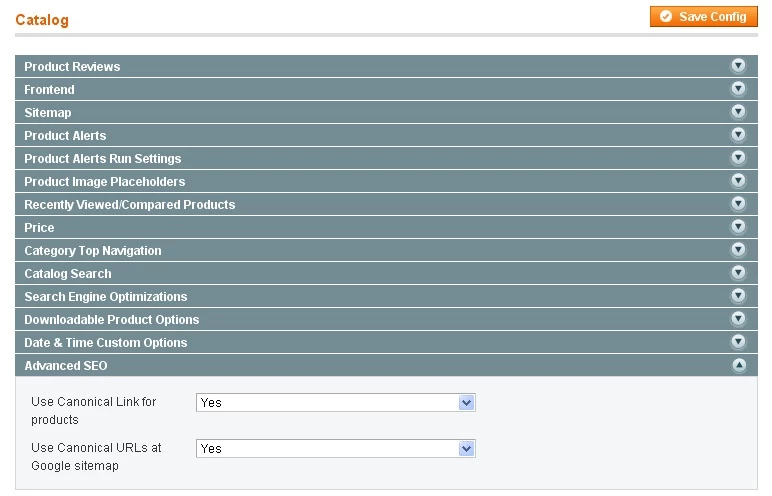Screen dimensions: 772x496
Task: Click the Catalog page heading
Action: coord(42,20)
